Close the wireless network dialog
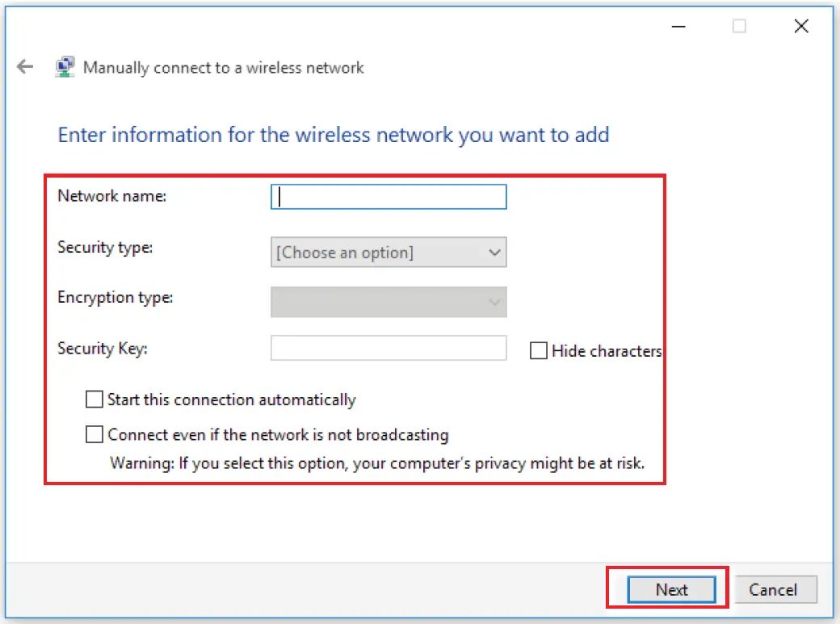This screenshot has height=624, width=840. click(800, 27)
